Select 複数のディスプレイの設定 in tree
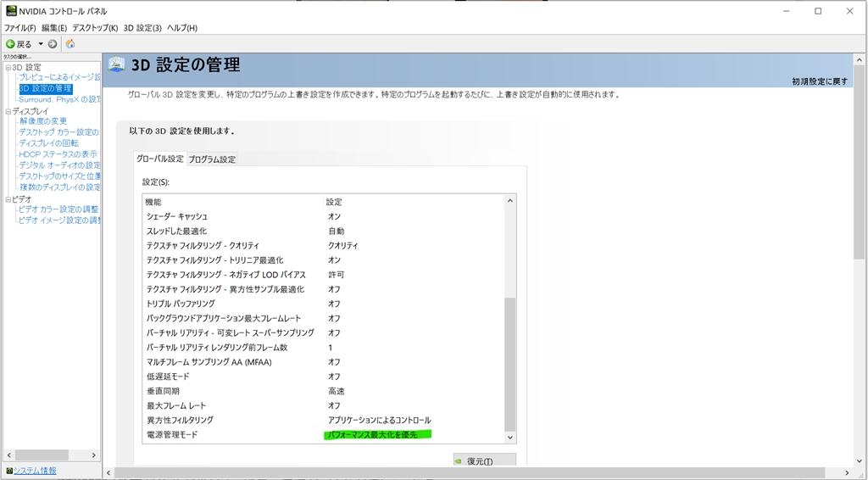 pos(59,187)
